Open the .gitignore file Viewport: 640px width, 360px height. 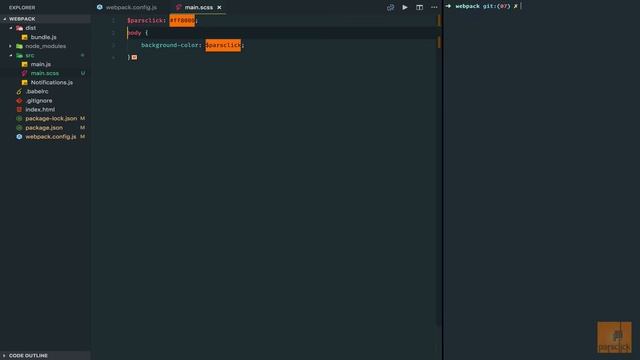[39, 100]
